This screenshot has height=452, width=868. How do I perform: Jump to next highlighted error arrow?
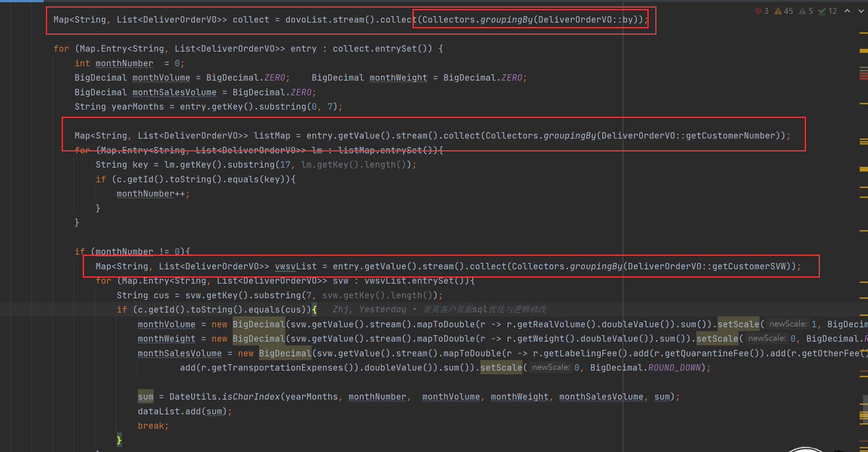pos(861,11)
